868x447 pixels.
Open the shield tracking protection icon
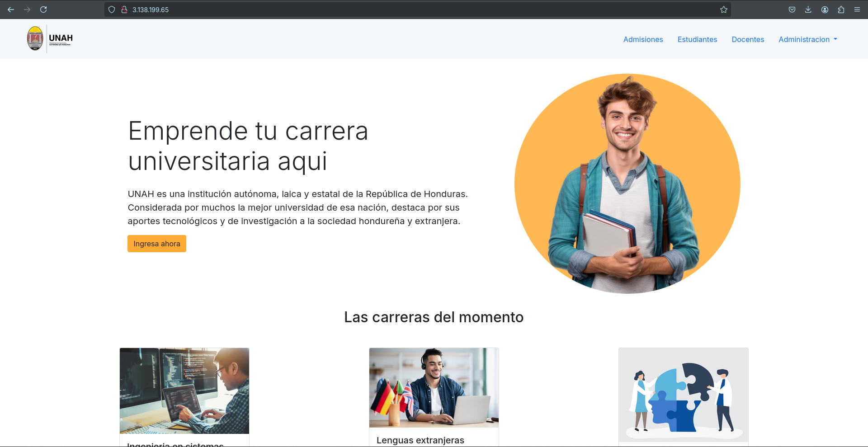click(x=112, y=9)
